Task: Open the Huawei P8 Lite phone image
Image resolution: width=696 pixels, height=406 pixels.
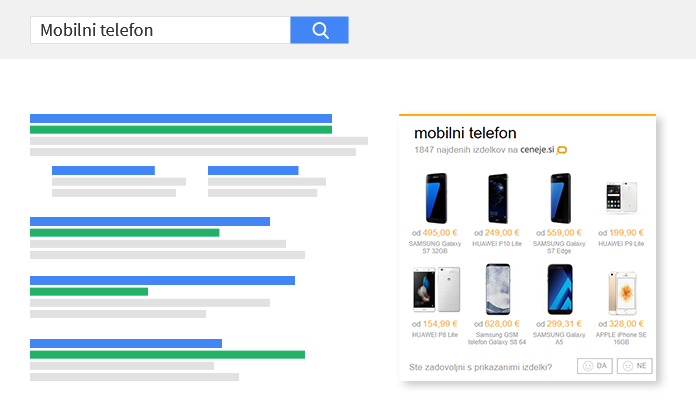Action: (x=436, y=290)
